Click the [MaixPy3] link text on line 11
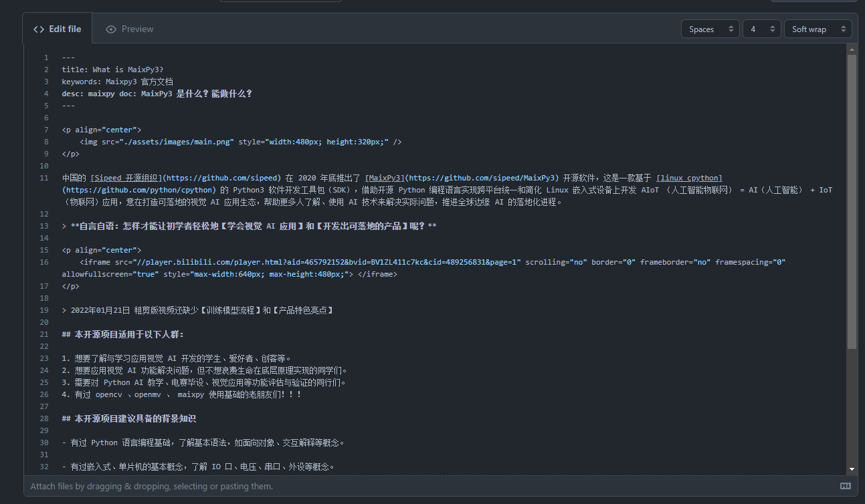The image size is (865, 504). click(385, 178)
